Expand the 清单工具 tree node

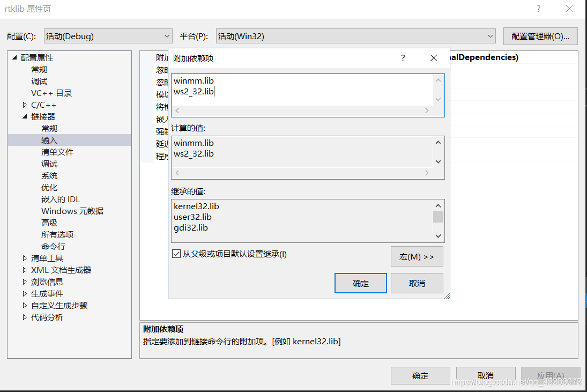24,258
